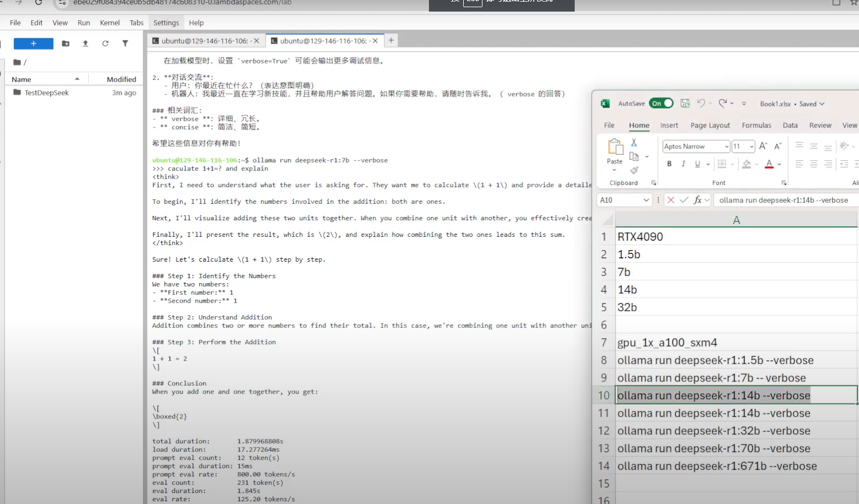859x504 pixels.
Task: Click the red Font Color button
Action: 769,164
